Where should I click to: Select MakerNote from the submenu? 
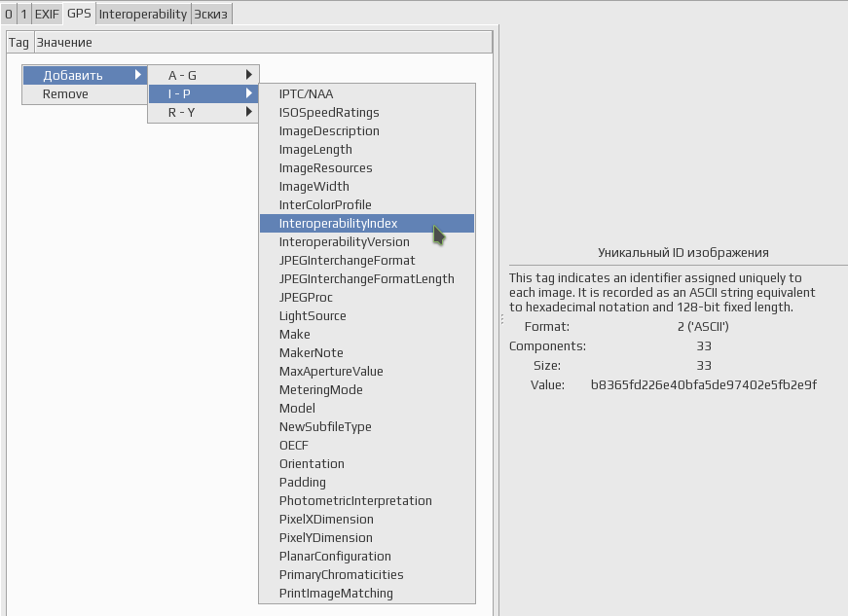367,353
